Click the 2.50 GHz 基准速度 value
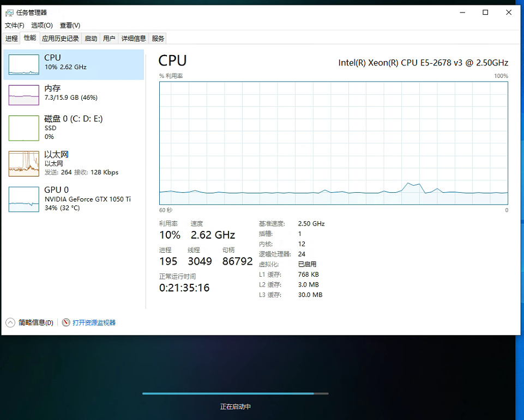Screen dimensions: 524x420 [x=311, y=224]
